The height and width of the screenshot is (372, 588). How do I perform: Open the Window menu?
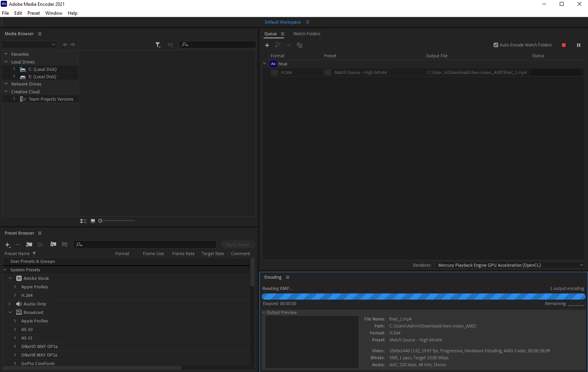click(x=54, y=13)
